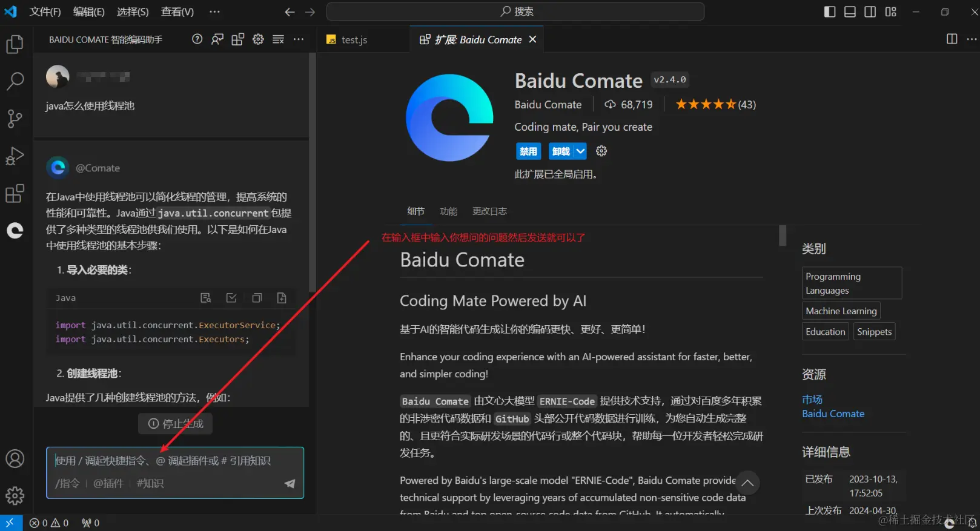This screenshot has height=531, width=980.
Task: Click the Education category tag
Action: pyautogui.click(x=826, y=332)
